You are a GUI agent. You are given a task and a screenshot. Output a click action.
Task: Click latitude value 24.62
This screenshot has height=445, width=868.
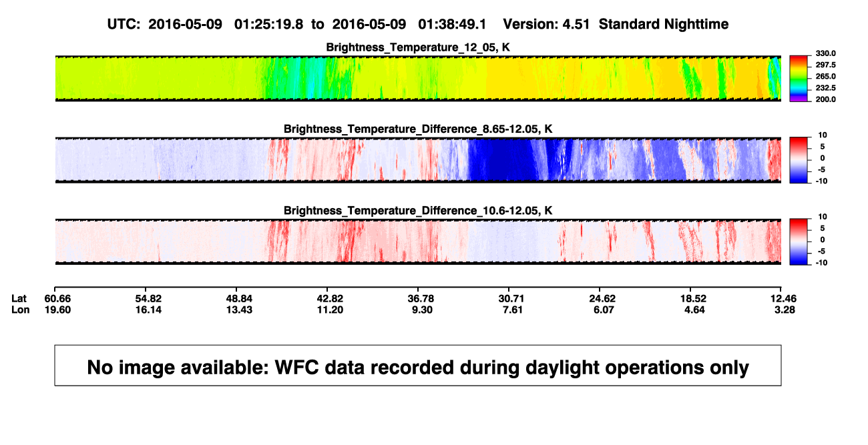coord(602,298)
